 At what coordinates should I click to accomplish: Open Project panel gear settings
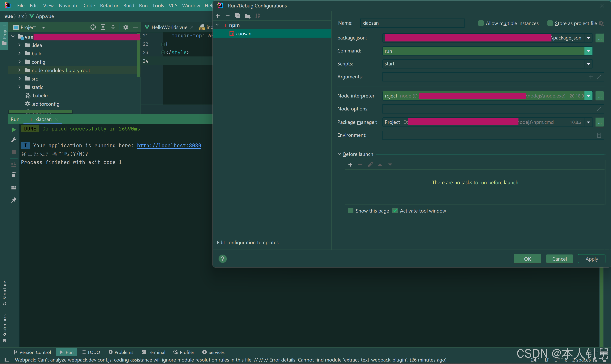click(125, 27)
